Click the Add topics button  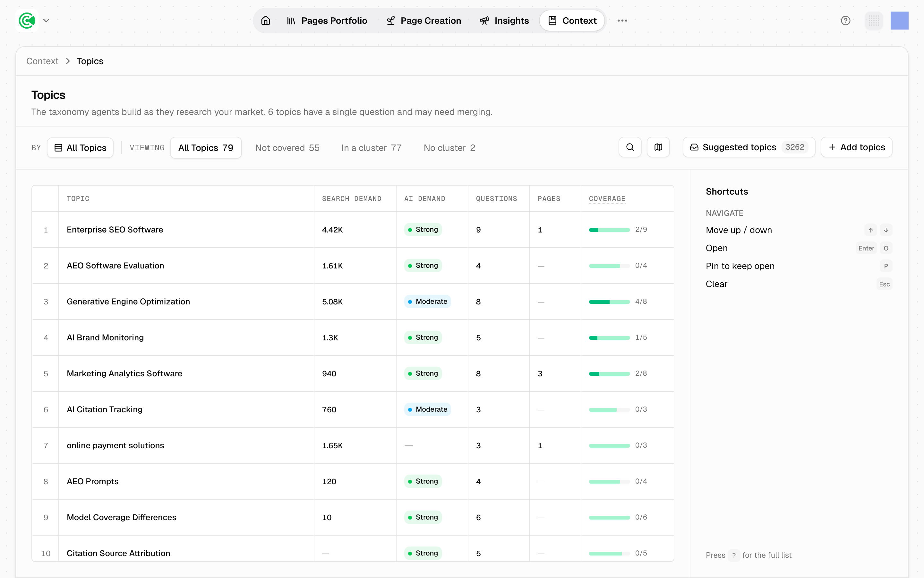tap(856, 147)
